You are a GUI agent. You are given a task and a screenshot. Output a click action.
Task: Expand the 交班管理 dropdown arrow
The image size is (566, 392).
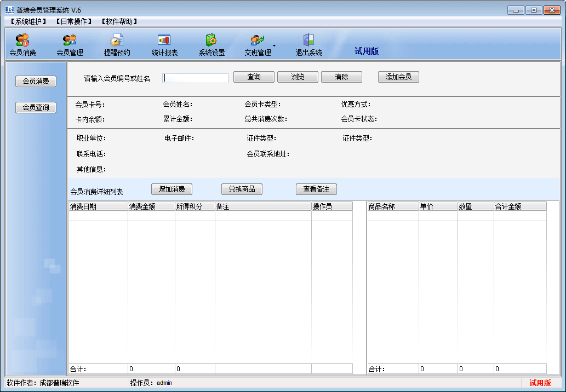(x=274, y=45)
